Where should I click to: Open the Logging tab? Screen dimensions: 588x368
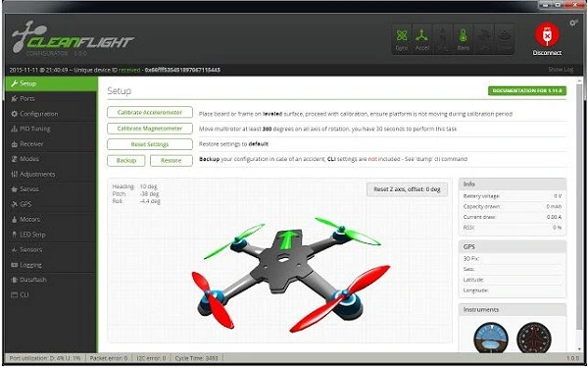[51, 265]
